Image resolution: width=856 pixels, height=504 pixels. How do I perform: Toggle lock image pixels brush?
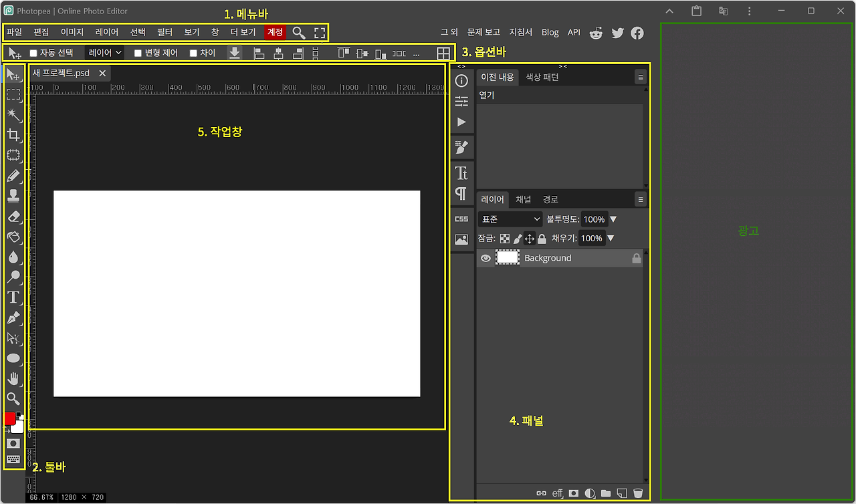coord(517,239)
